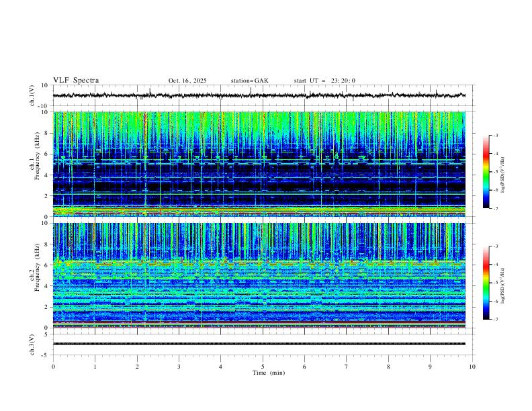Click the 'start UT = 23:20:0' text
The height and width of the screenshot is (411, 532).
pyautogui.click(x=324, y=81)
